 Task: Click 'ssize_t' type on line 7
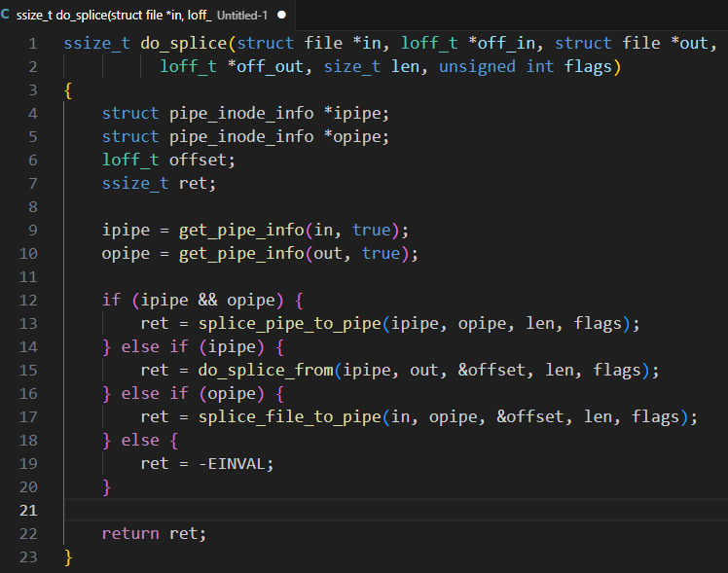point(135,184)
